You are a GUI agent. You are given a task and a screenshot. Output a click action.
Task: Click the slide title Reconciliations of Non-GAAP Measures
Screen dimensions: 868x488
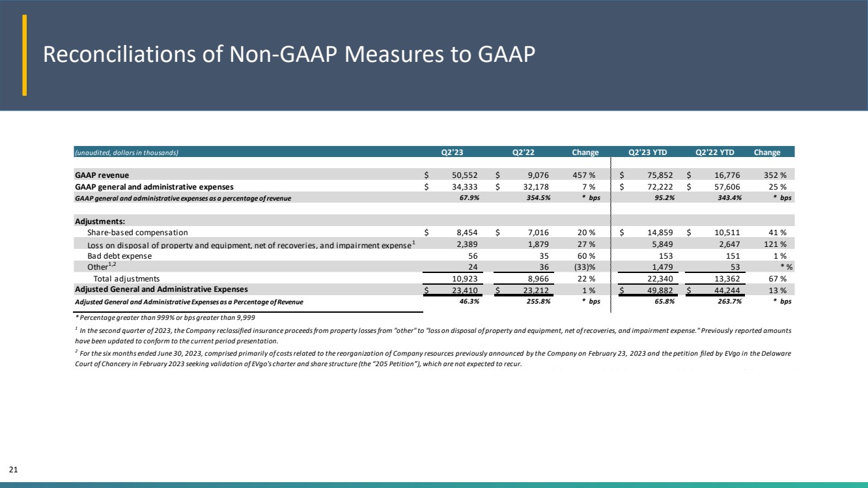point(289,55)
